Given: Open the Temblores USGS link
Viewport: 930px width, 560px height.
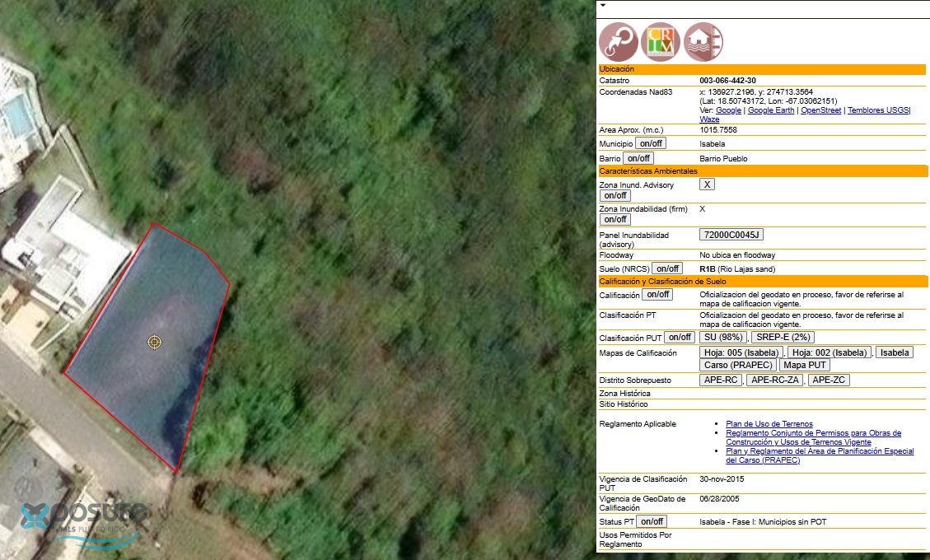Looking at the screenshot, I should [x=877, y=110].
